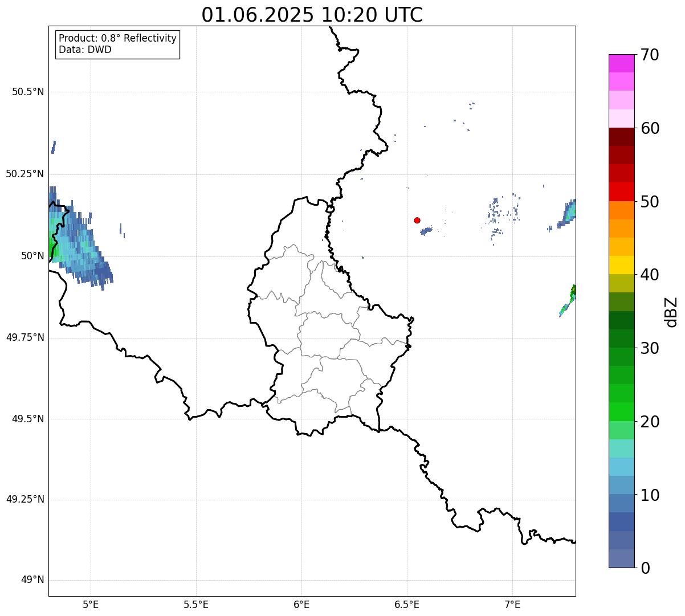Click the longitude label 5°E
Image resolution: width=685 pixels, height=616 pixels.
(x=91, y=604)
